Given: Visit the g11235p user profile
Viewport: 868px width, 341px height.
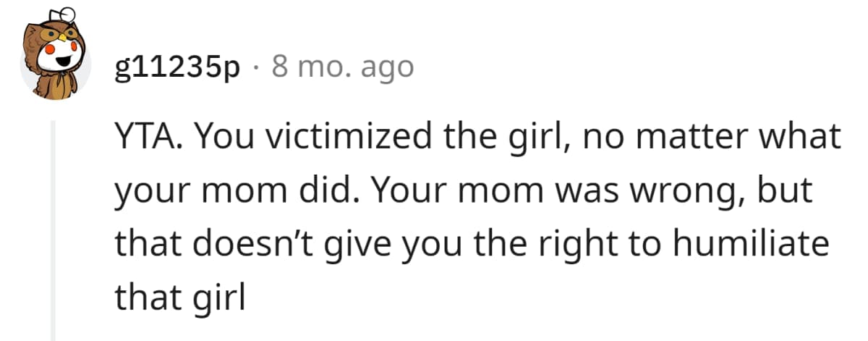Looking at the screenshot, I should click(x=176, y=68).
